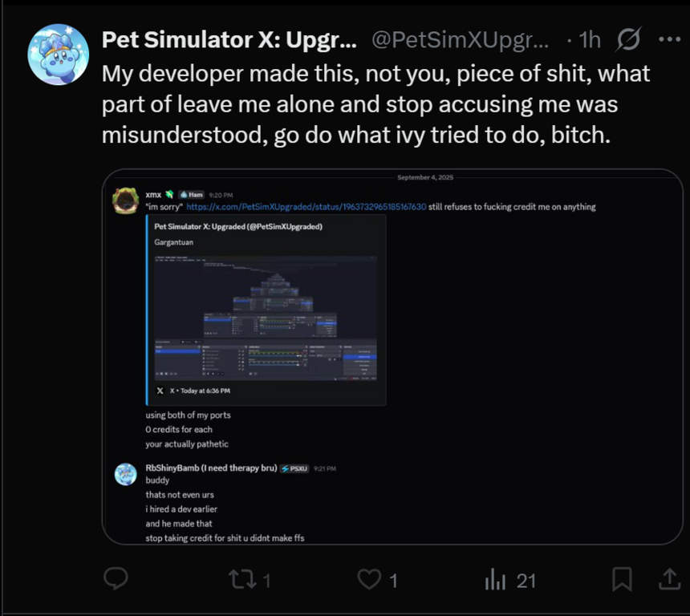Click the PSXU tag next to RbShinyBamb

click(x=294, y=468)
